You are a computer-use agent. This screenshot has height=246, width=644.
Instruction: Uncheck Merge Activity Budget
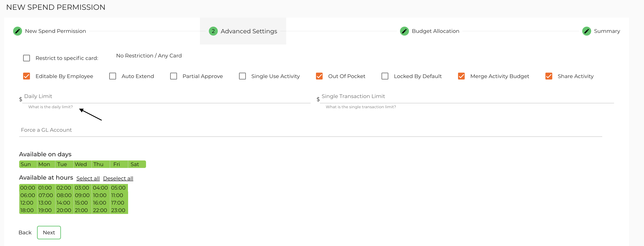[461, 76]
